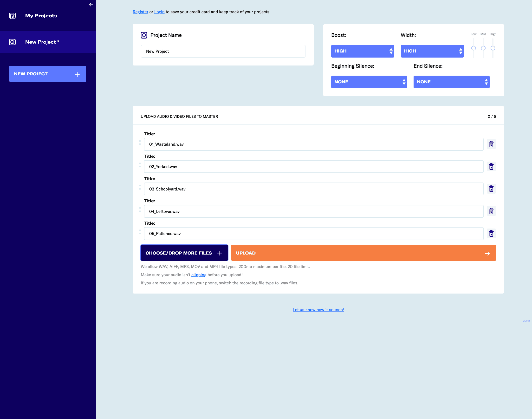Open the clipping help link
This screenshot has width=532, height=419.
click(x=199, y=275)
